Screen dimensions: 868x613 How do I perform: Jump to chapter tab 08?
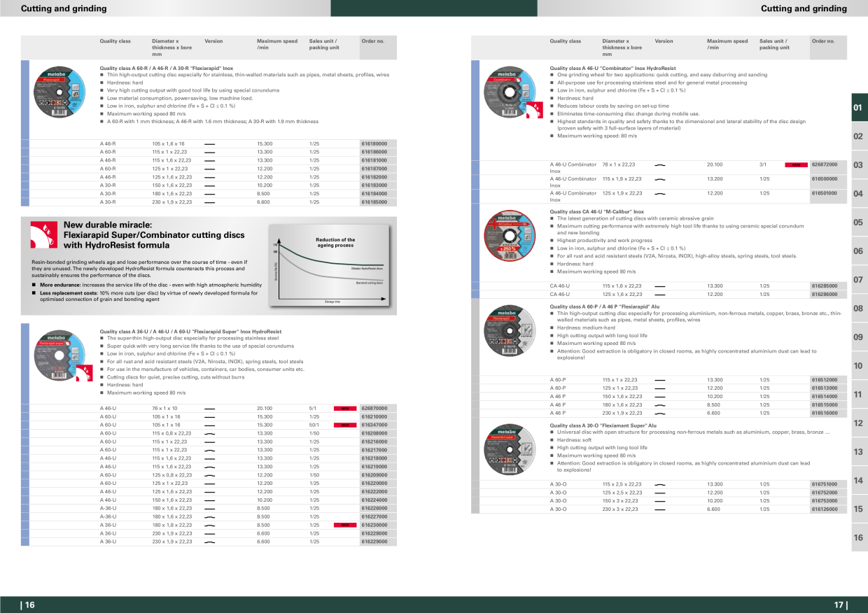858,309
